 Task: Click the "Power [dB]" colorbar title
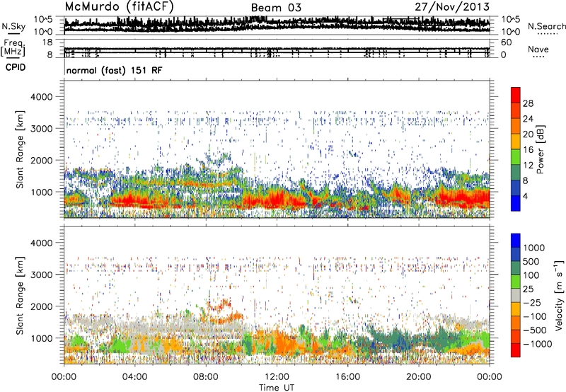pos(540,149)
